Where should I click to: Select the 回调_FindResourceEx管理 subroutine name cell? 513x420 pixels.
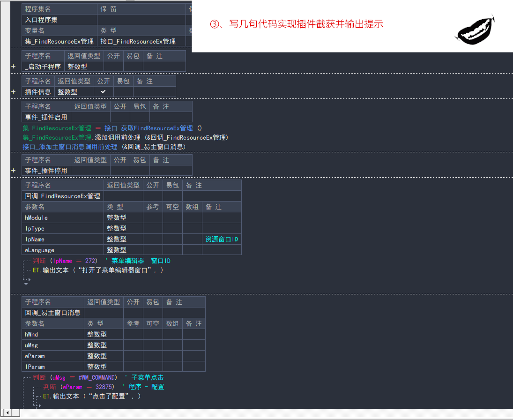point(62,196)
